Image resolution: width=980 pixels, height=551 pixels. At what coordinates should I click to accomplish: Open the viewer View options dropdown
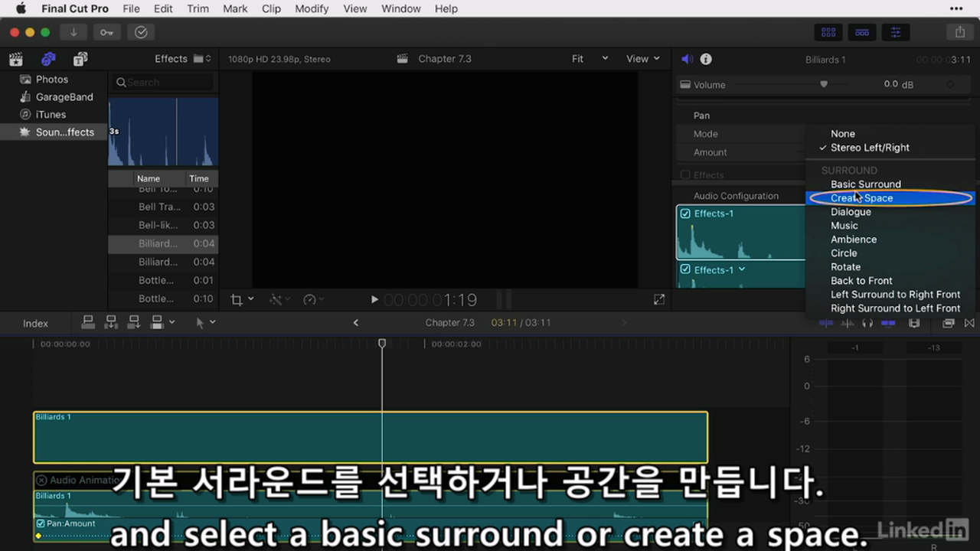642,59
